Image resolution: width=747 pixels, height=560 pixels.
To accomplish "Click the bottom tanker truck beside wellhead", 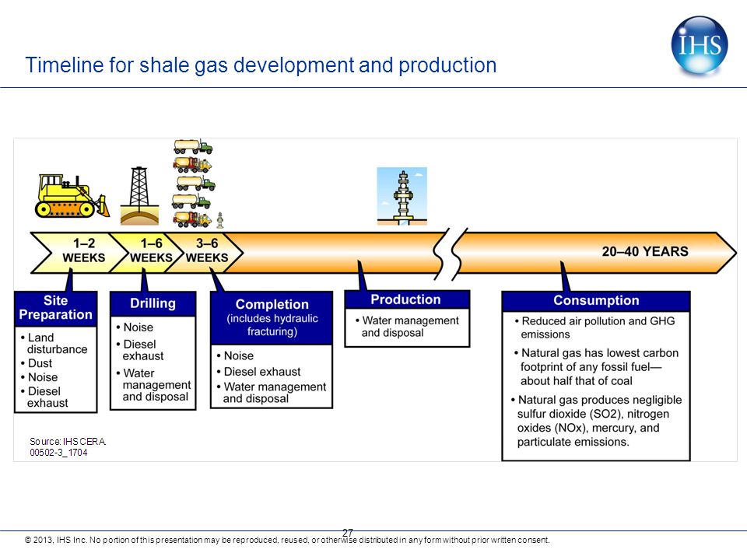I will pyautogui.click(x=192, y=219).
